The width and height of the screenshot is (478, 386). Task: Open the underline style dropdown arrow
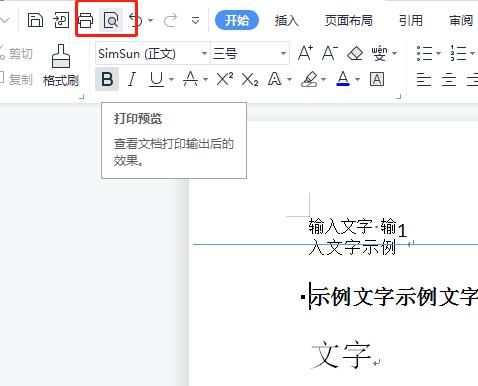coord(171,79)
